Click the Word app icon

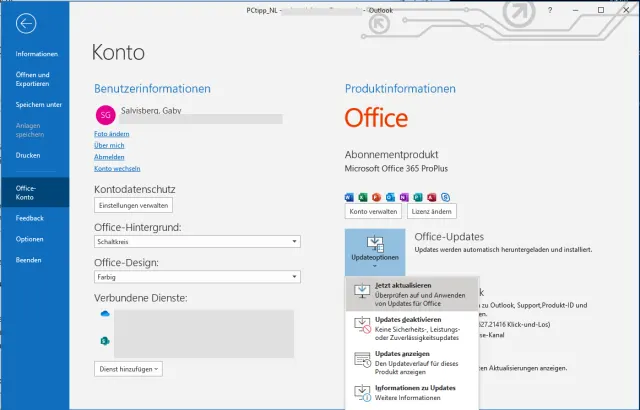[x=349, y=197]
